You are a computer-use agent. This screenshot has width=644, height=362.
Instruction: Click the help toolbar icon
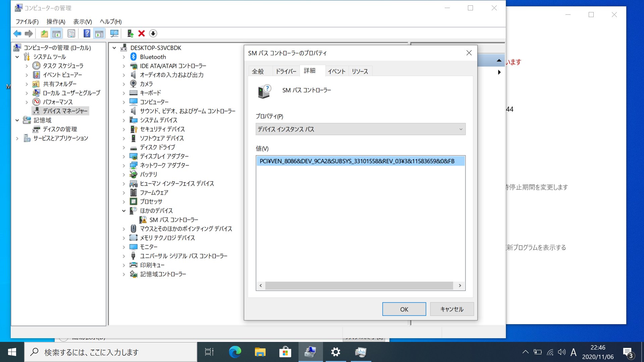point(86,33)
